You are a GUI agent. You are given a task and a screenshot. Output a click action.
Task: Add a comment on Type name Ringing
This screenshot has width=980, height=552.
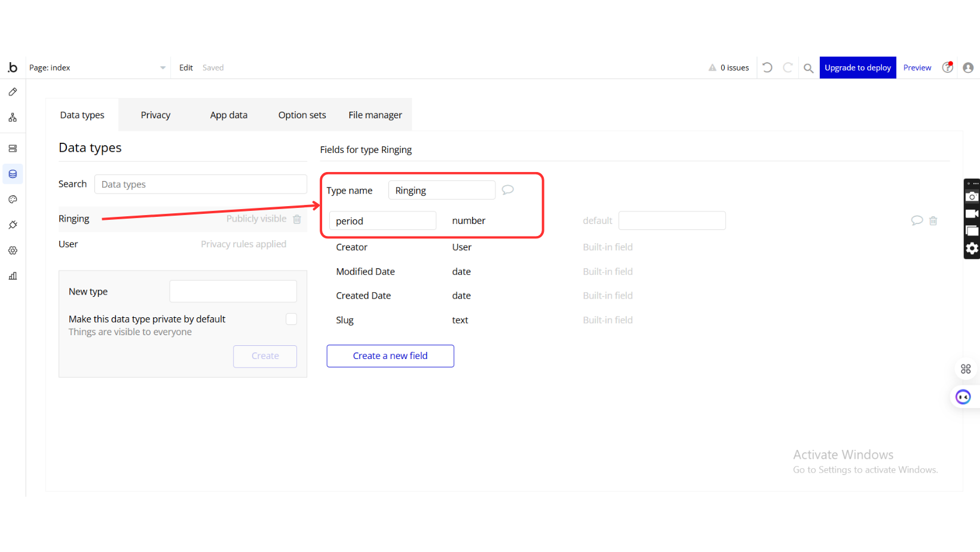click(507, 190)
